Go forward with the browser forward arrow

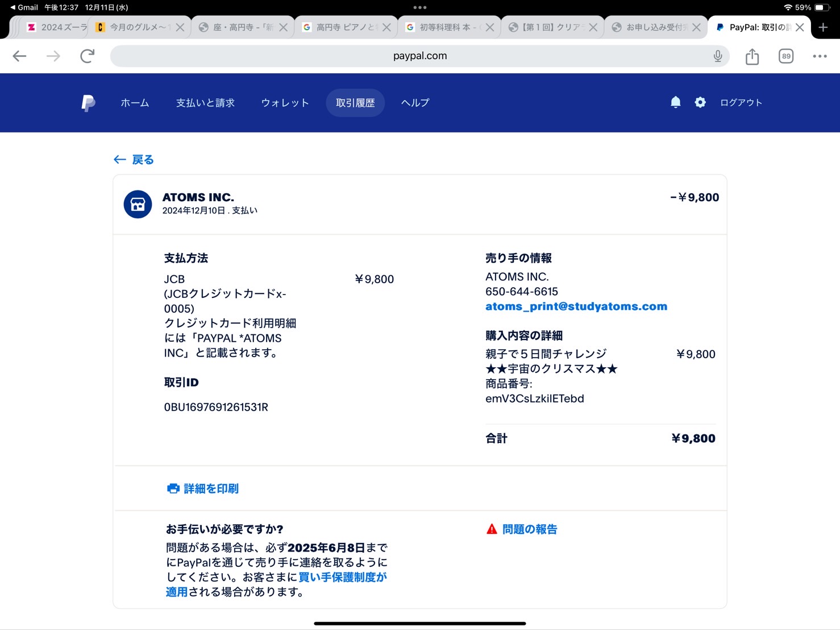(x=53, y=56)
